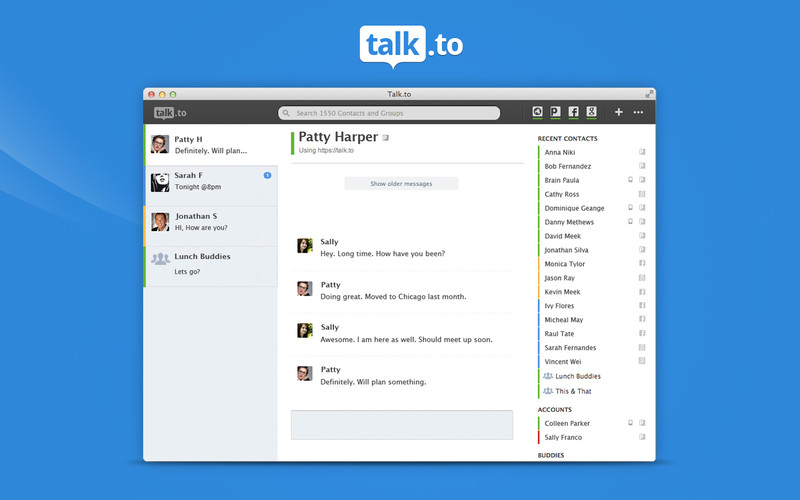
Task: Click the Facebook icon at right of Monica Tylor
Action: click(642, 263)
